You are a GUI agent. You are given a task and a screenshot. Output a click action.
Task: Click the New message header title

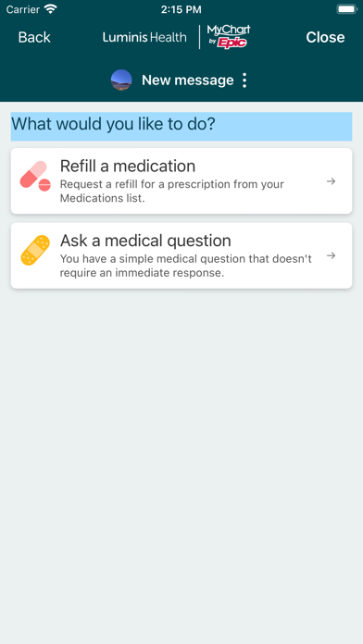[x=187, y=80]
